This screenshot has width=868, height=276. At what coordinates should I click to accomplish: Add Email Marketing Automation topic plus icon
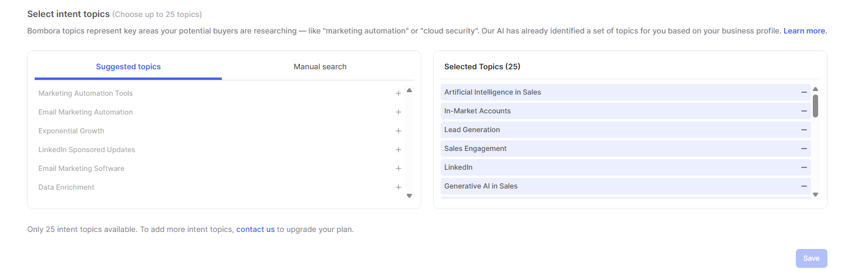point(398,112)
